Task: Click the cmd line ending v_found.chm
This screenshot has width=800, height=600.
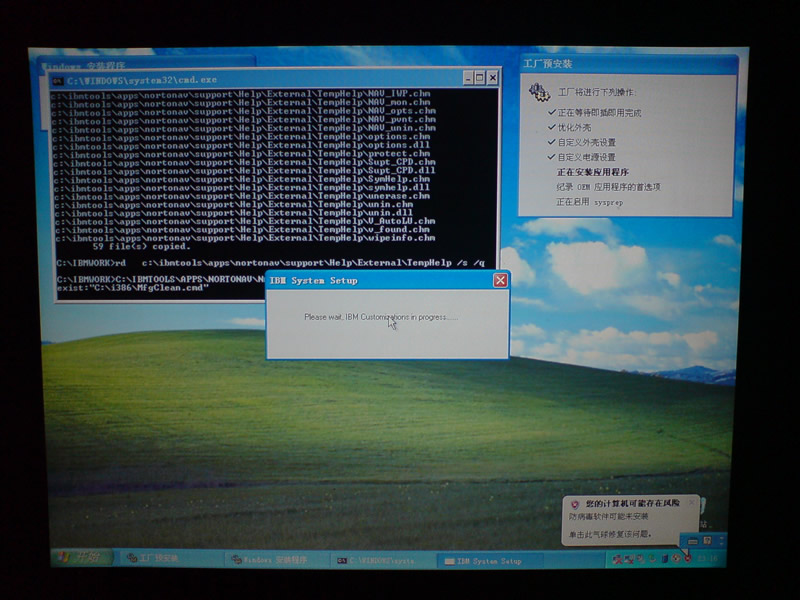Action: coord(242,230)
